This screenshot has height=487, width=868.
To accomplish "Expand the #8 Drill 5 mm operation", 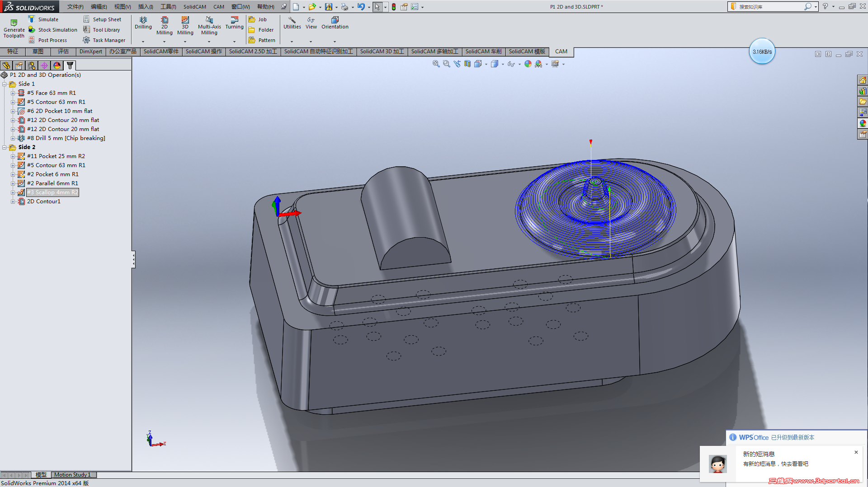I will [13, 138].
